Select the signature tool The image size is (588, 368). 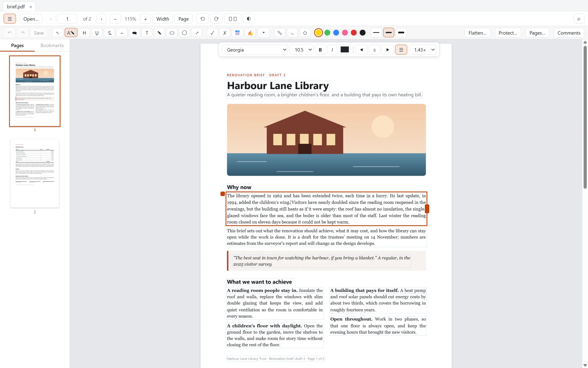click(250, 33)
